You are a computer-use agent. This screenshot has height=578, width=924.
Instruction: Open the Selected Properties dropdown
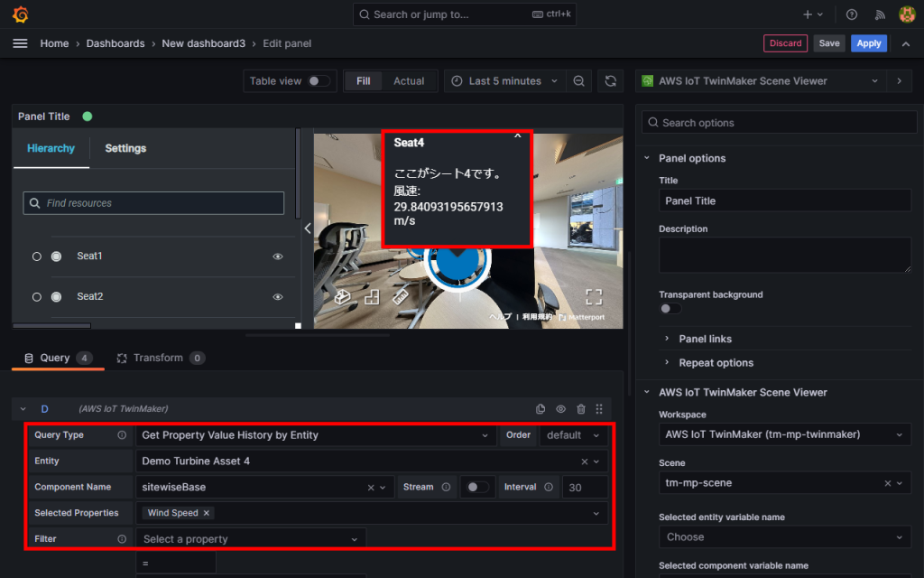click(x=372, y=513)
